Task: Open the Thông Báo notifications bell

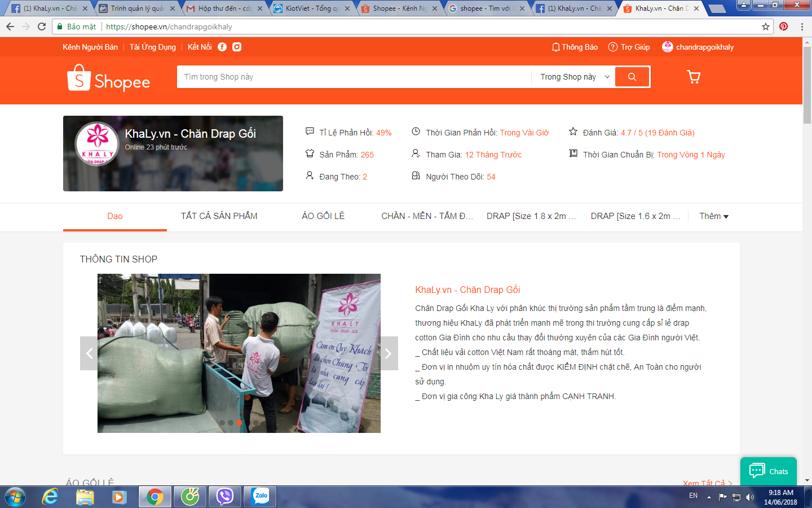Action: click(x=575, y=47)
